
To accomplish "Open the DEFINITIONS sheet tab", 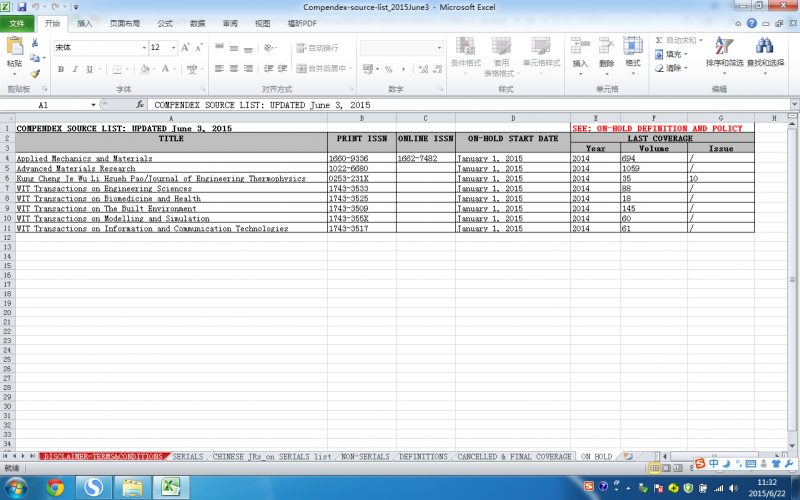I will [x=423, y=457].
